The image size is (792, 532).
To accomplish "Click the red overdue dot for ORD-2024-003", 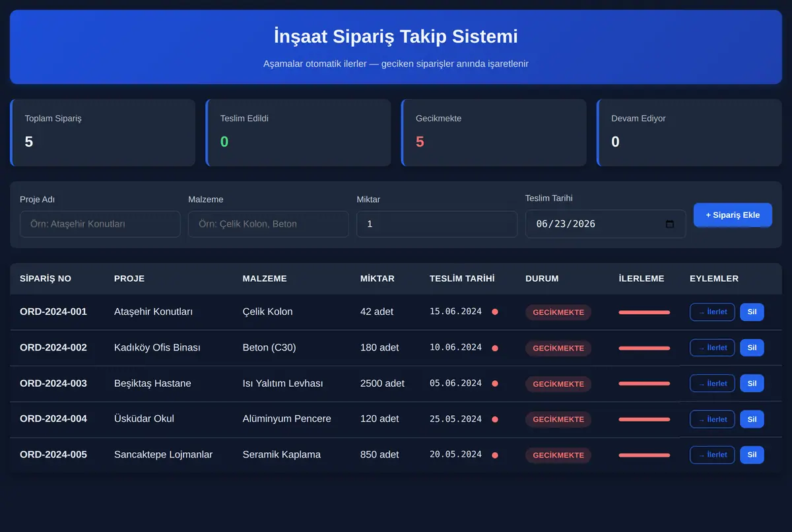I will (x=495, y=383).
